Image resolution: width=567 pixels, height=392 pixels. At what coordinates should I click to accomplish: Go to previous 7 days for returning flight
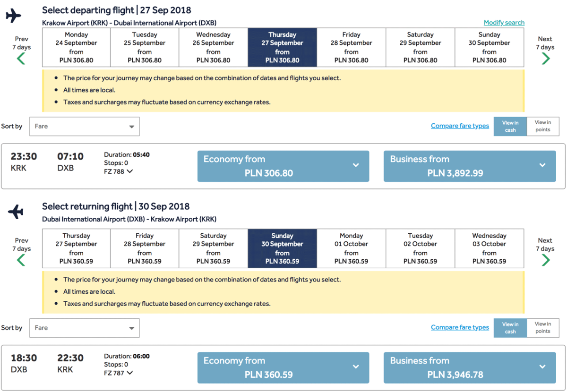pyautogui.click(x=21, y=259)
